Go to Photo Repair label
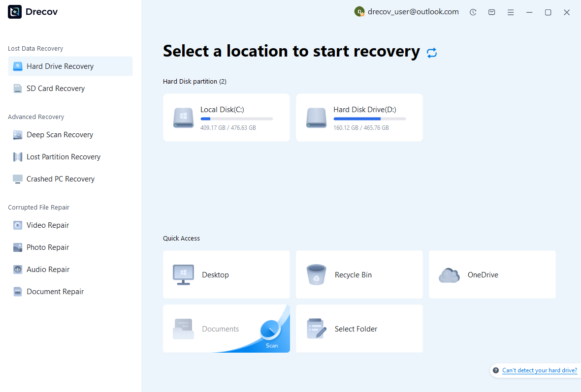The height and width of the screenshot is (392, 581). click(x=48, y=247)
